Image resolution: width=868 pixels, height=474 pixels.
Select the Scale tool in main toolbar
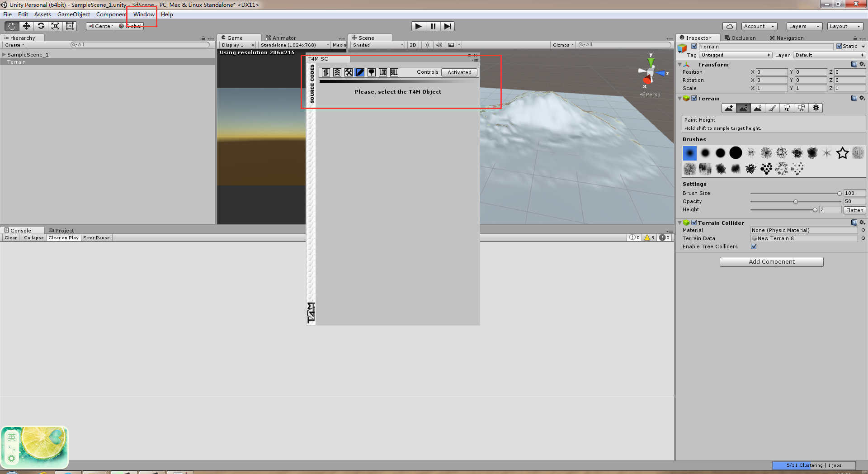point(55,26)
